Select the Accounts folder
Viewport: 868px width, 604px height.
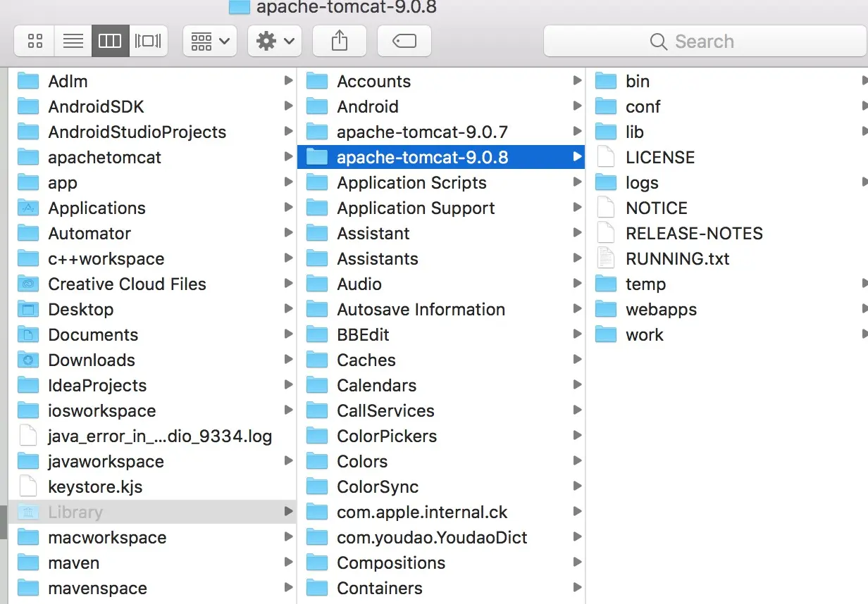coord(441,82)
